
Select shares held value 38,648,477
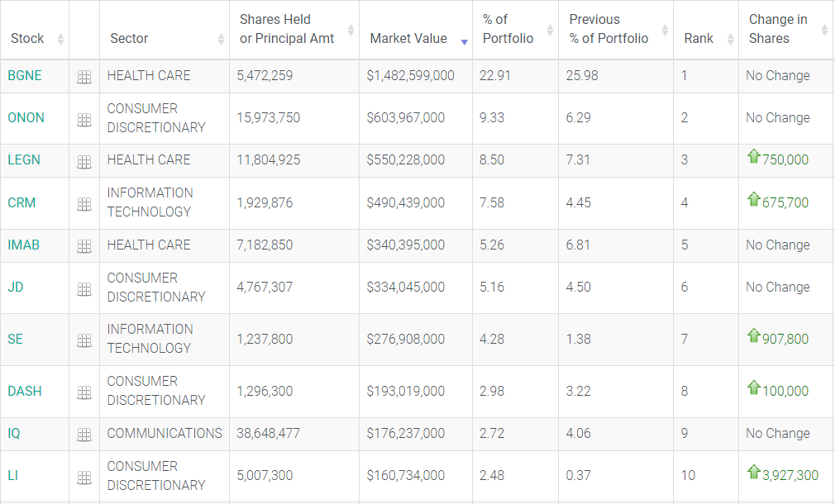coord(269,433)
